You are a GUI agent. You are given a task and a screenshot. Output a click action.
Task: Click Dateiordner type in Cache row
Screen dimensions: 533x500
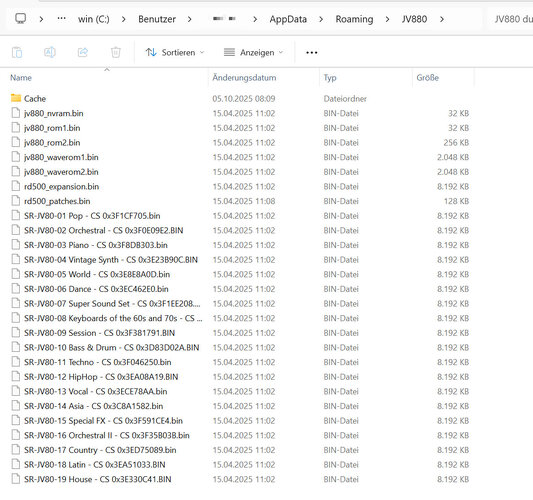click(345, 98)
